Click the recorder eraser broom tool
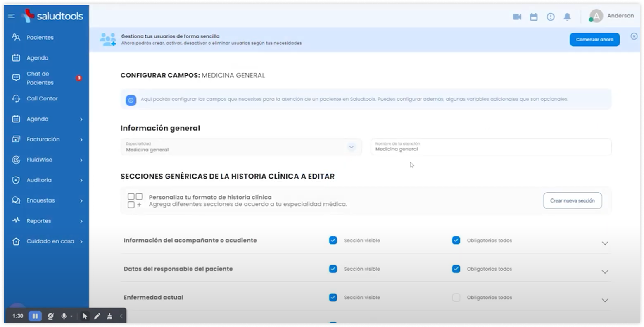The width and height of the screenshot is (644, 327). (109, 316)
